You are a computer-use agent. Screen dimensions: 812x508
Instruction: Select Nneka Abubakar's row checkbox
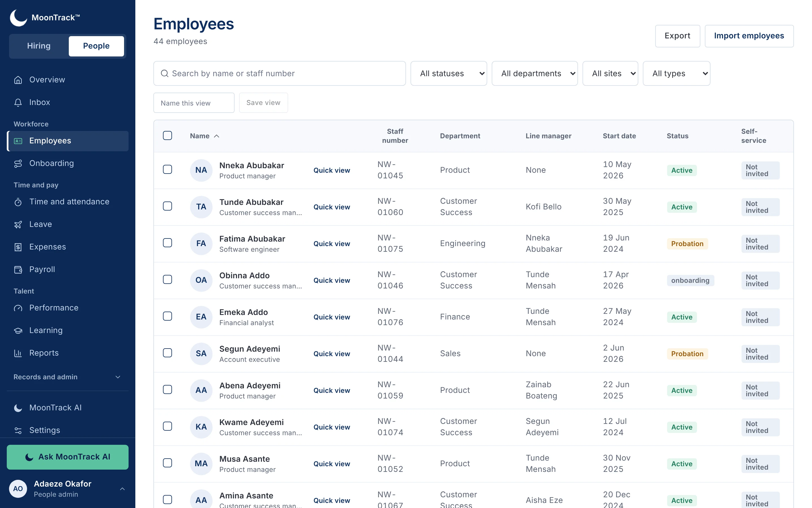[x=167, y=169]
